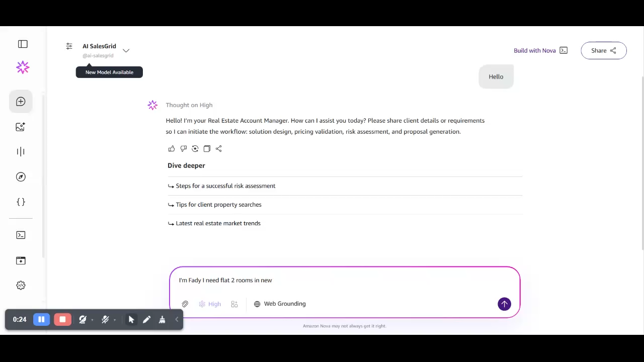This screenshot has height=362, width=644.
Task: Open model configuration sliders icon
Action: point(69,46)
